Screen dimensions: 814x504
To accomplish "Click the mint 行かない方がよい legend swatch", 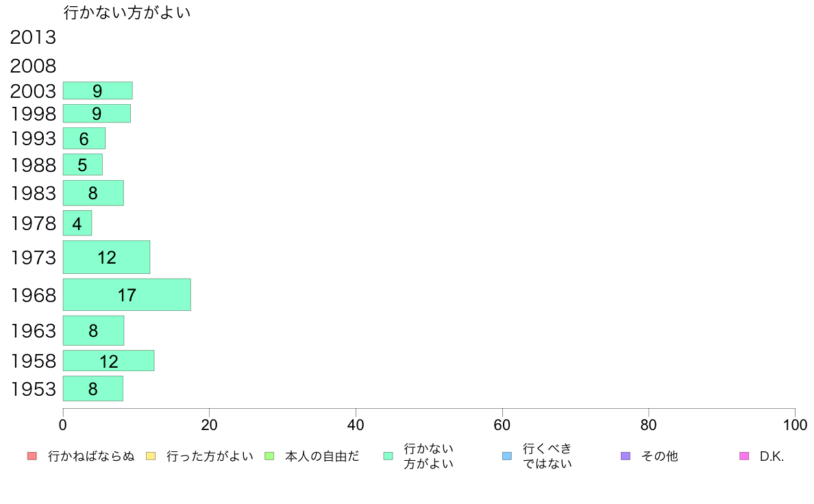I will click(x=388, y=456).
